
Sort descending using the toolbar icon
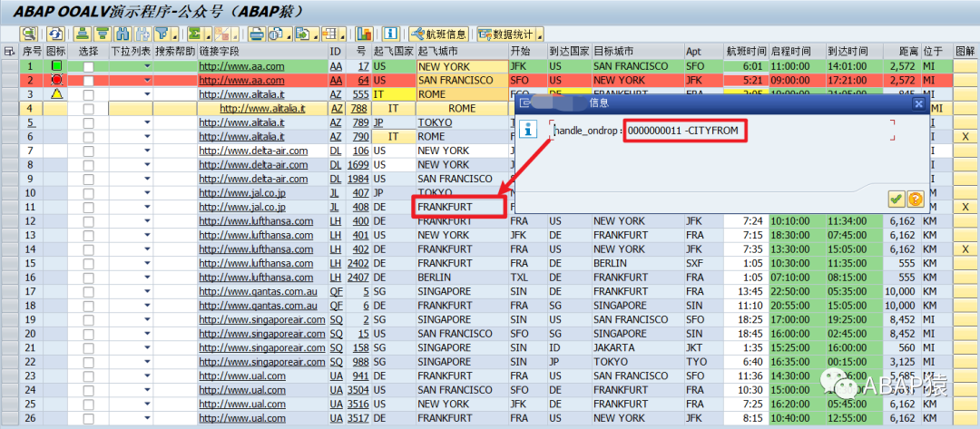(x=103, y=34)
